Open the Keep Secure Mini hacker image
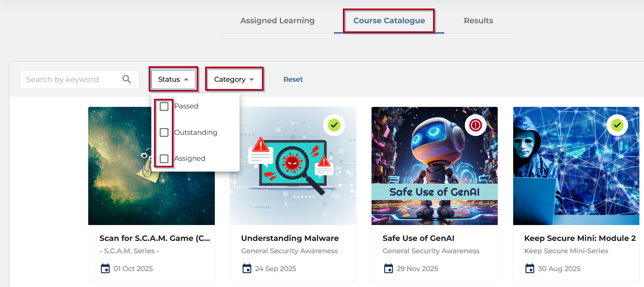 (x=576, y=166)
